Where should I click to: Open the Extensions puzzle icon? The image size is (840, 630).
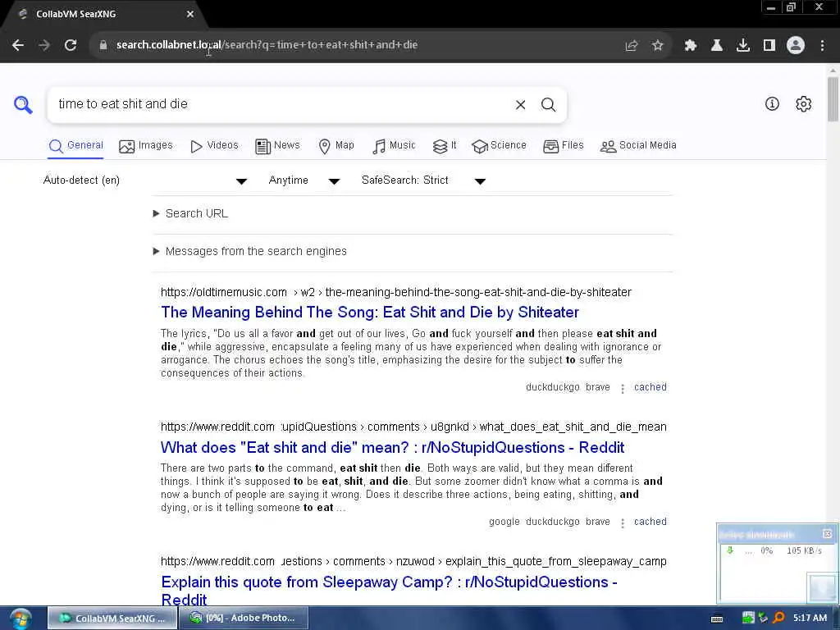tap(690, 46)
